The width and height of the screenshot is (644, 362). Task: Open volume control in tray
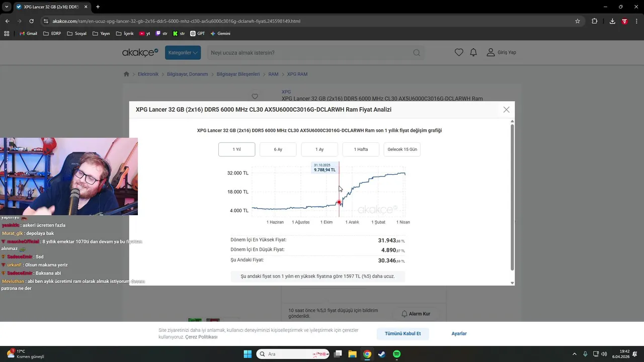pyautogui.click(x=604, y=354)
